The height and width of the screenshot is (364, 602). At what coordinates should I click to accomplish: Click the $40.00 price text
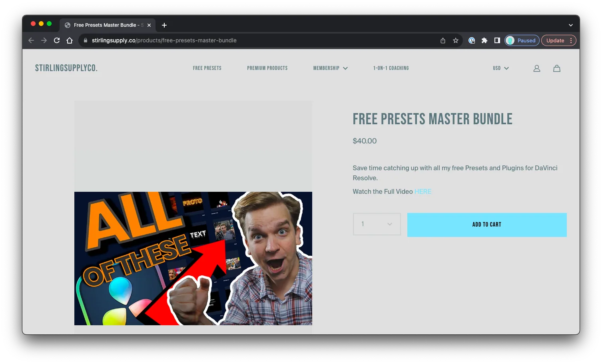[x=365, y=141]
